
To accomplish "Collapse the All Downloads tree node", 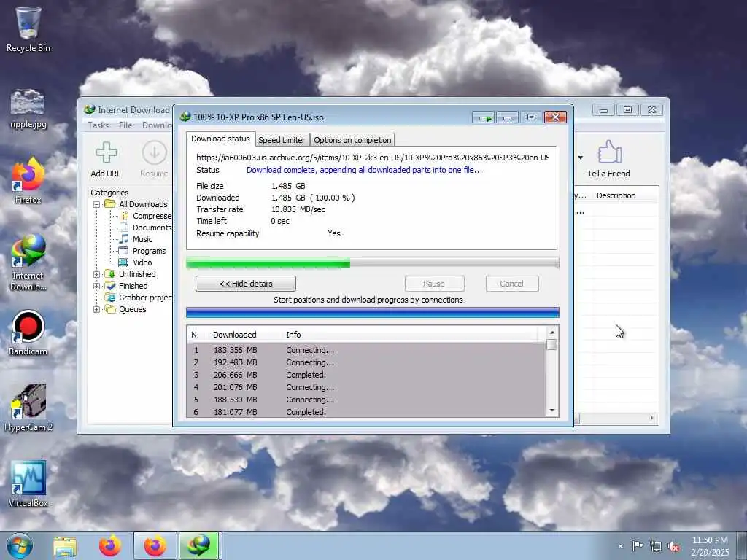I will [x=97, y=204].
